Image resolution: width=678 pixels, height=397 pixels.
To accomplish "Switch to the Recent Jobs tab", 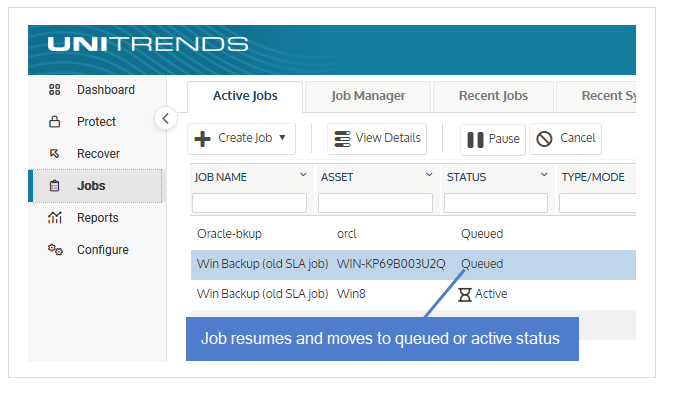I will point(493,96).
